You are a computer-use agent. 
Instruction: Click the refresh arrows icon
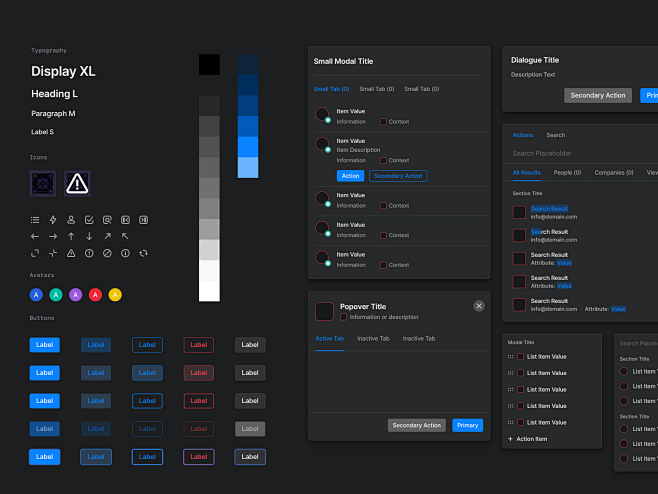click(x=143, y=253)
